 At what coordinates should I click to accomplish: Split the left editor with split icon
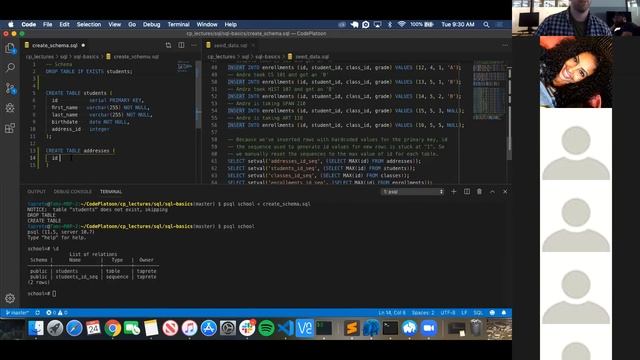point(181,45)
